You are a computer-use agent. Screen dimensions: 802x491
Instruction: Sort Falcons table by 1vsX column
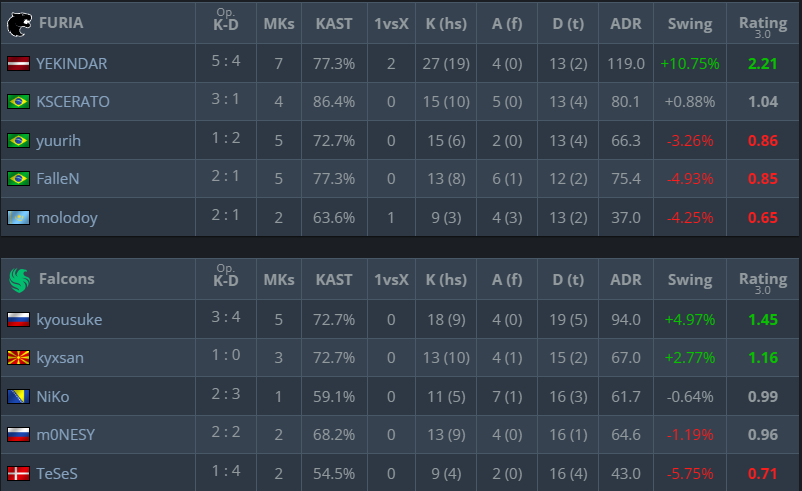point(390,279)
